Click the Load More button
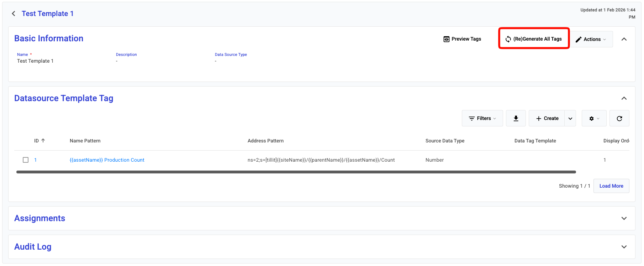Image resolution: width=644 pixels, height=266 pixels. pyautogui.click(x=611, y=186)
